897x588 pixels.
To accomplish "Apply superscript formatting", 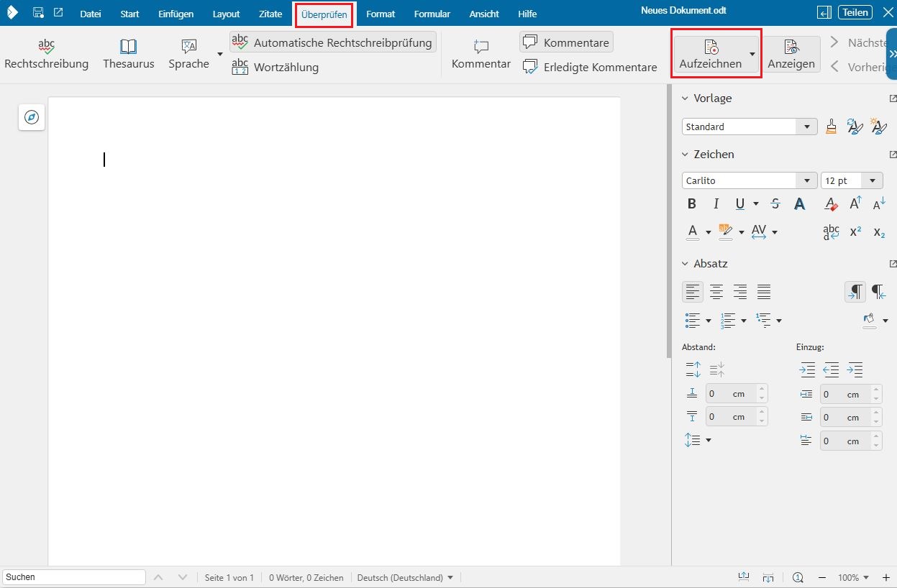I will pos(855,231).
